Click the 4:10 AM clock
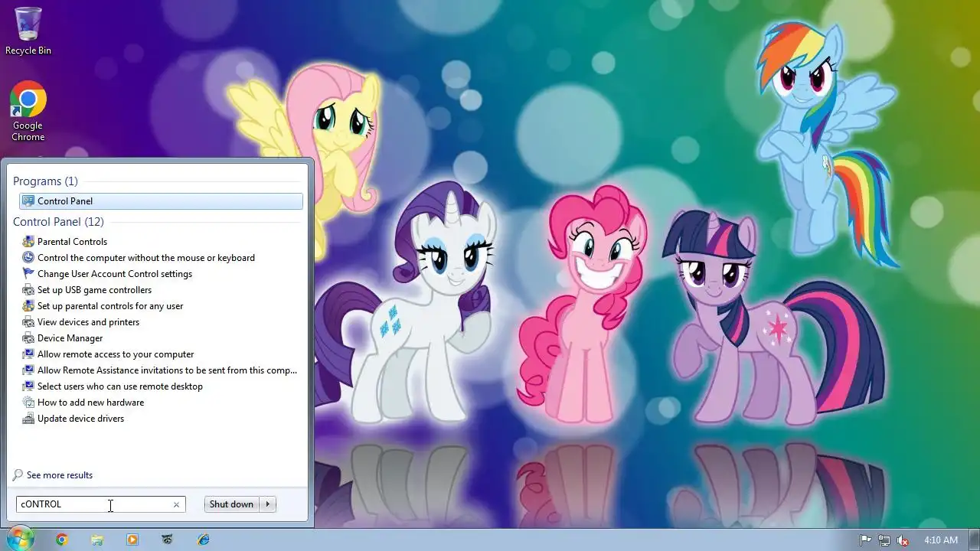Image resolution: width=980 pixels, height=551 pixels. point(941,540)
